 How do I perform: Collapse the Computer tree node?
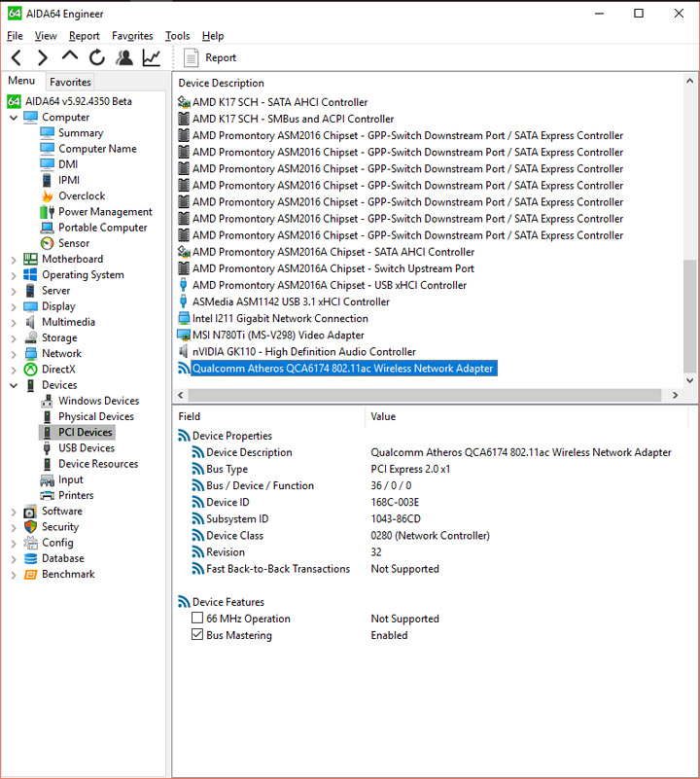pos(14,118)
